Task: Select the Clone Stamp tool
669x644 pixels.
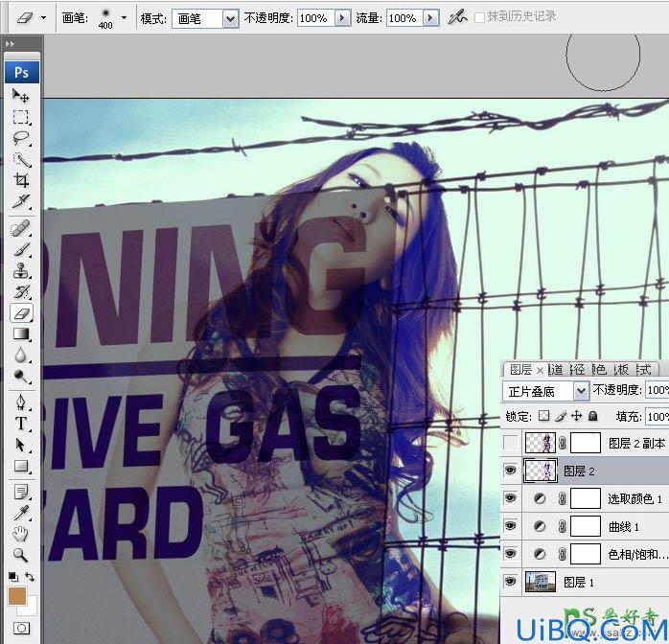Action: (x=20, y=271)
